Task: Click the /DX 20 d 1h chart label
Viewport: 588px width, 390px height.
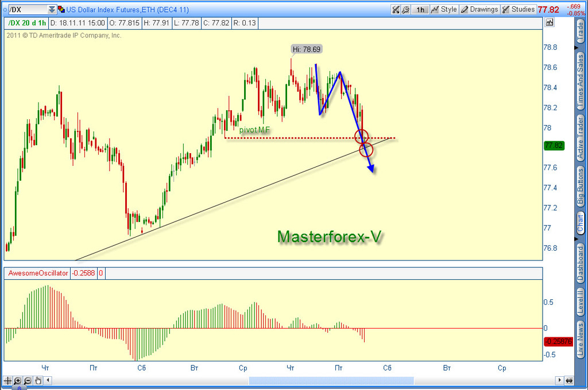Action: [27, 23]
